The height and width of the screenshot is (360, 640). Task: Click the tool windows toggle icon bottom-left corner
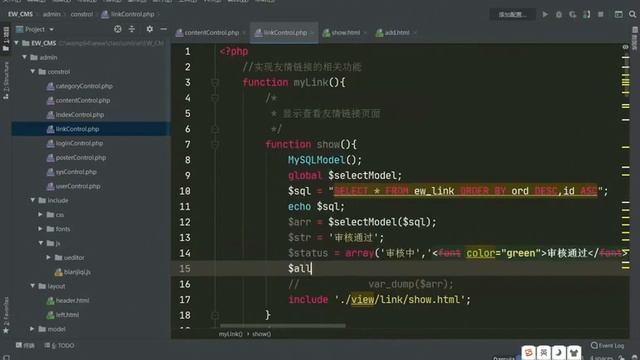click(x=6, y=357)
